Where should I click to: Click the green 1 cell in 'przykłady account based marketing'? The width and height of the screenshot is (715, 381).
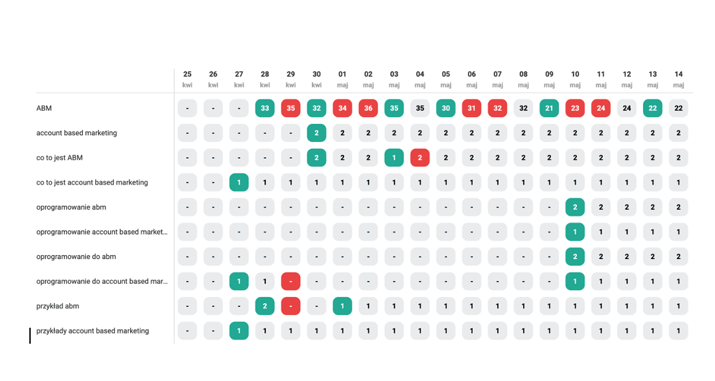(239, 331)
